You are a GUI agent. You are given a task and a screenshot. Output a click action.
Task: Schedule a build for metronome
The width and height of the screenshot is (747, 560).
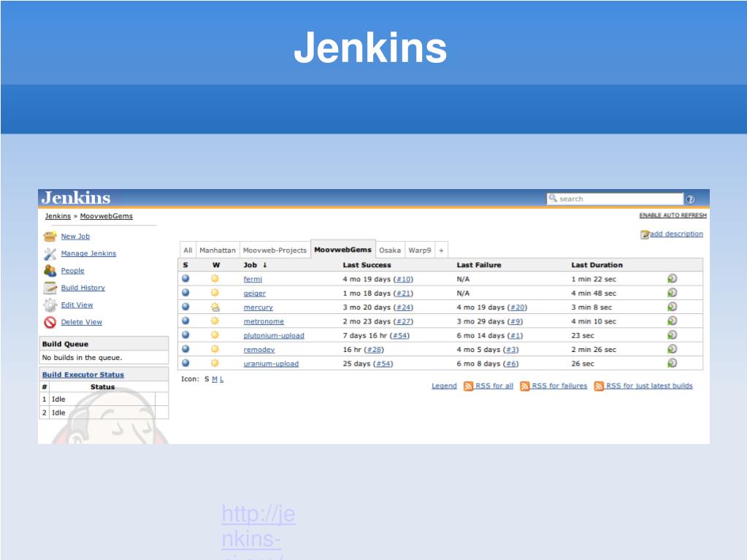click(x=673, y=321)
